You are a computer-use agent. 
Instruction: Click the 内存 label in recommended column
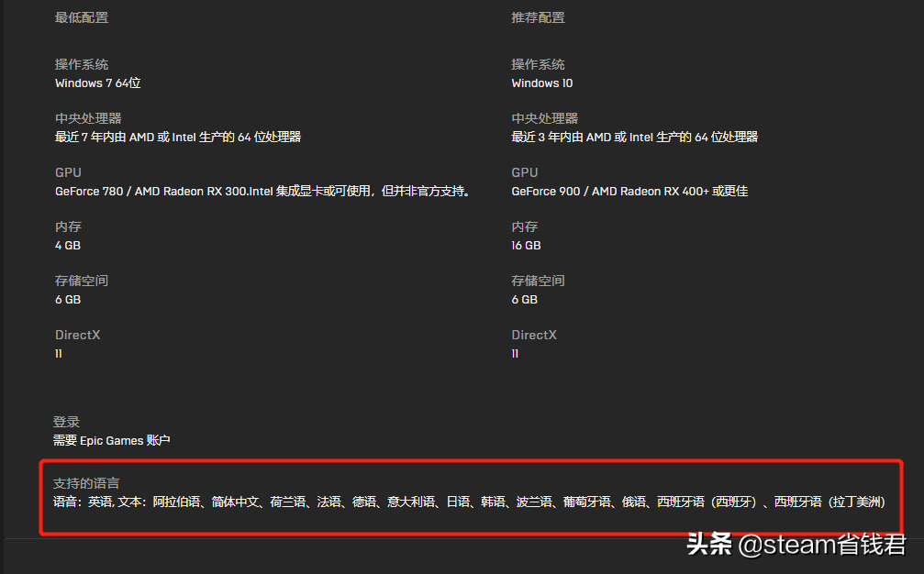click(x=525, y=226)
